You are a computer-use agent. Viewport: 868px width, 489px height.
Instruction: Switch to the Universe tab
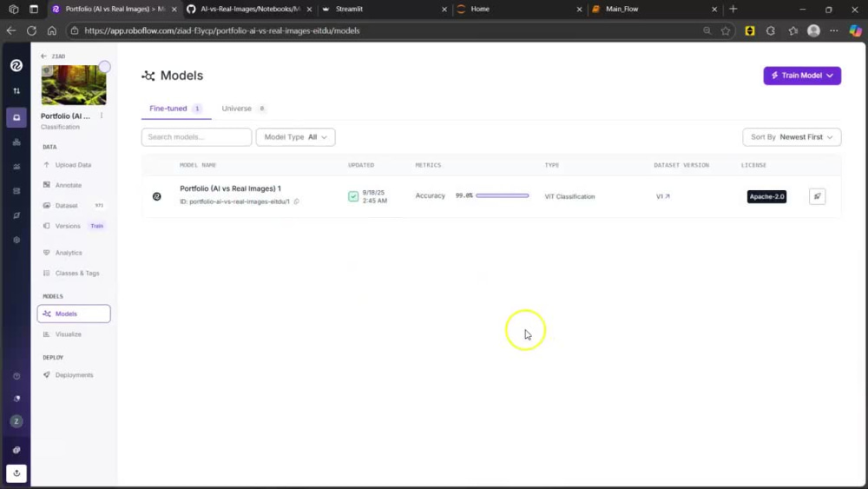point(243,109)
